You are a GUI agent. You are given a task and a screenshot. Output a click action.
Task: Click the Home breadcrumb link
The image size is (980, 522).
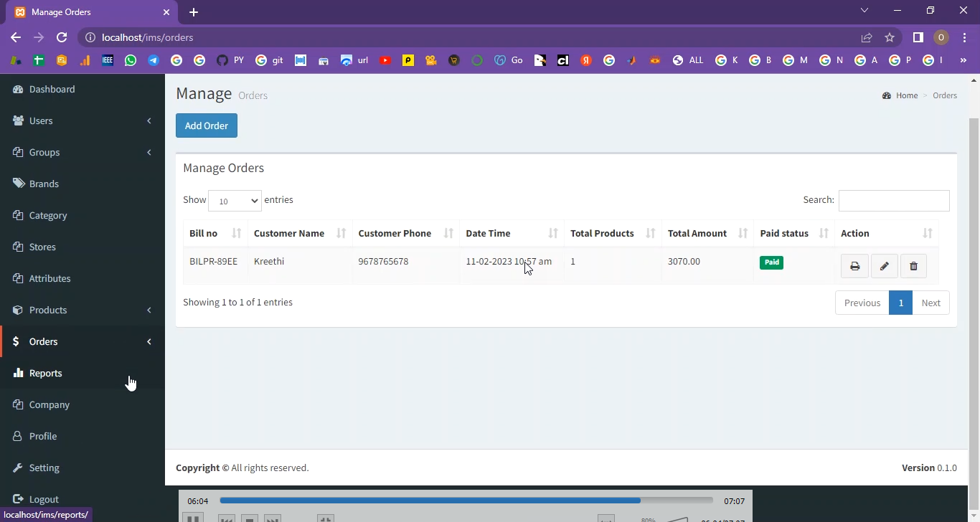click(x=906, y=95)
